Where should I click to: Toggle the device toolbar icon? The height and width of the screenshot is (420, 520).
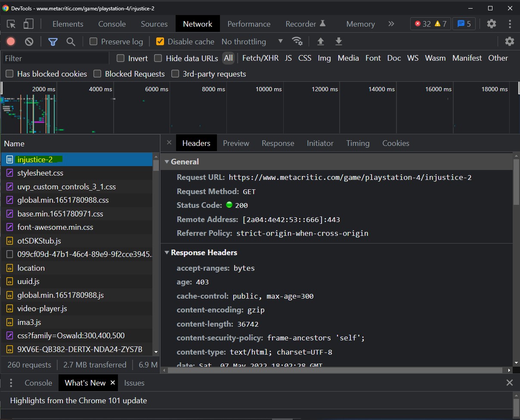click(x=28, y=24)
